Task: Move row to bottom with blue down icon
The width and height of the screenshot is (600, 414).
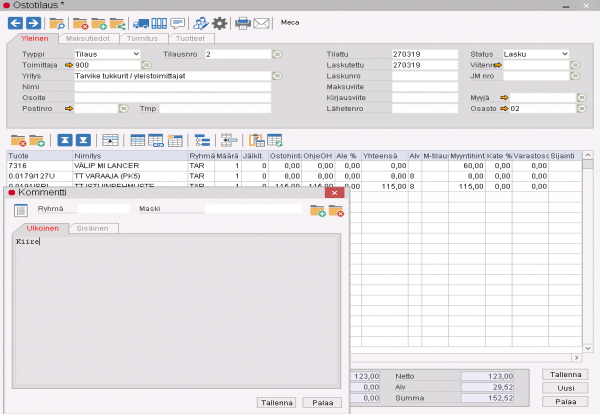Action: click(83, 140)
